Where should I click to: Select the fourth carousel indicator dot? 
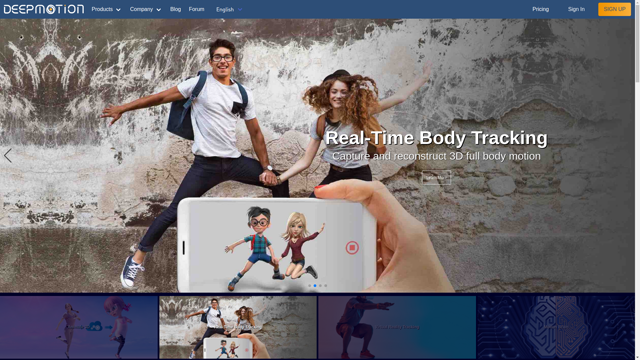(326, 286)
